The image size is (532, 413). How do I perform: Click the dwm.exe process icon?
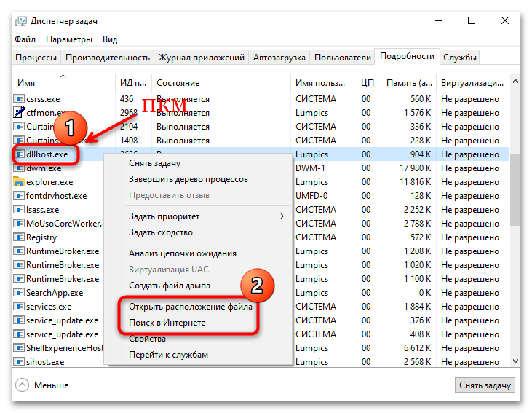pos(19,168)
